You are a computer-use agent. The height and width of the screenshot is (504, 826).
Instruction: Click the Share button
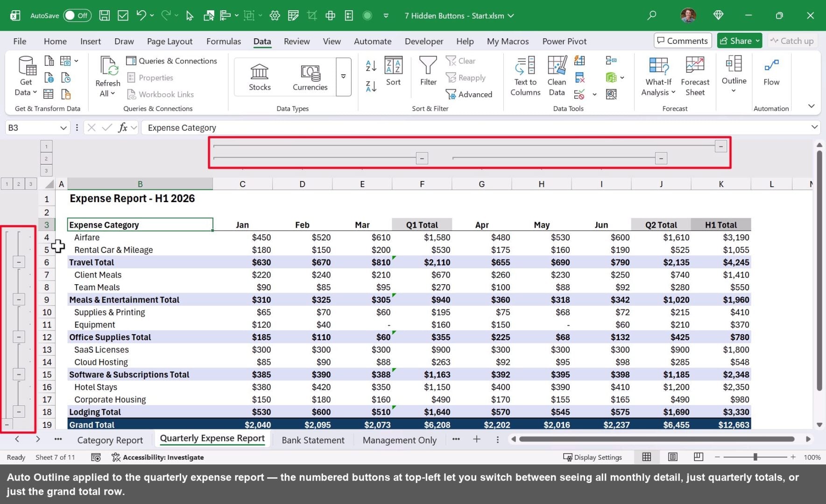740,41
